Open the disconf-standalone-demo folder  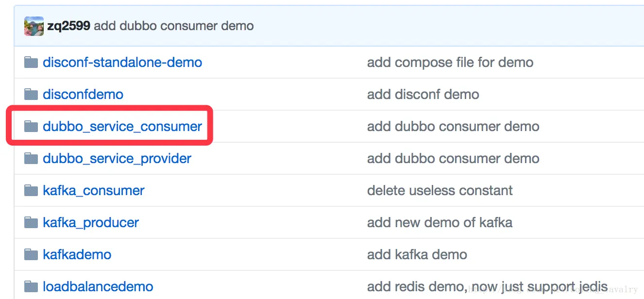click(122, 63)
